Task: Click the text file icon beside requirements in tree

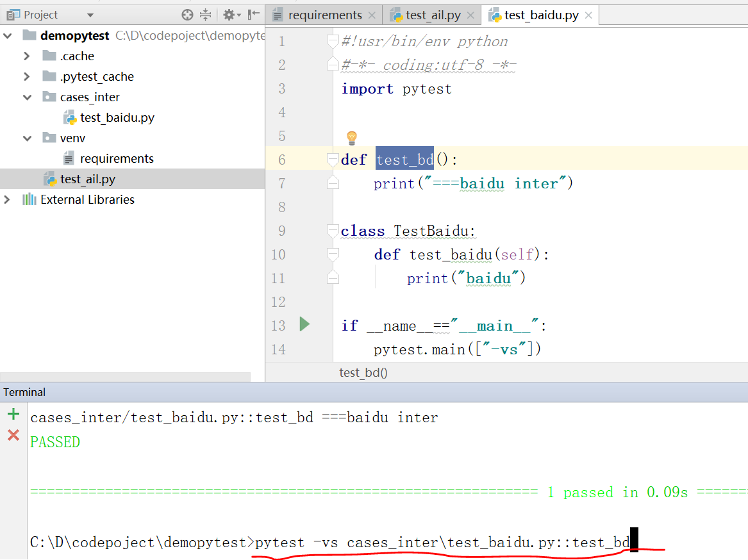Action: tap(69, 158)
